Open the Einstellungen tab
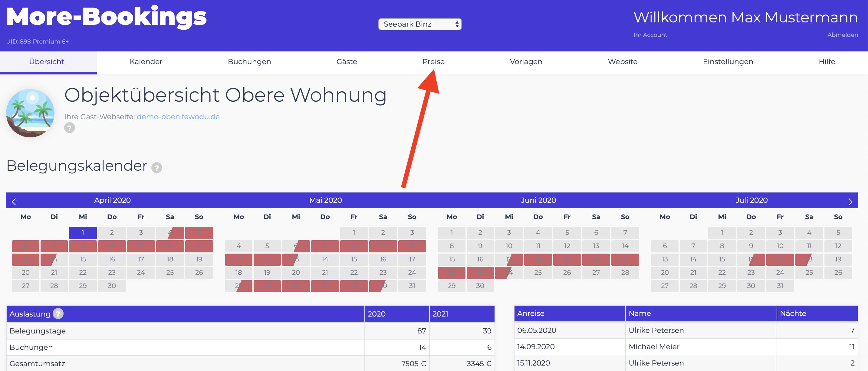The height and width of the screenshot is (371, 868). pos(728,62)
